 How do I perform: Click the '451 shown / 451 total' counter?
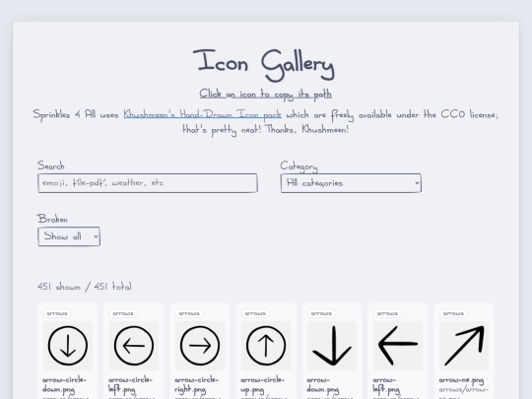[x=85, y=287]
